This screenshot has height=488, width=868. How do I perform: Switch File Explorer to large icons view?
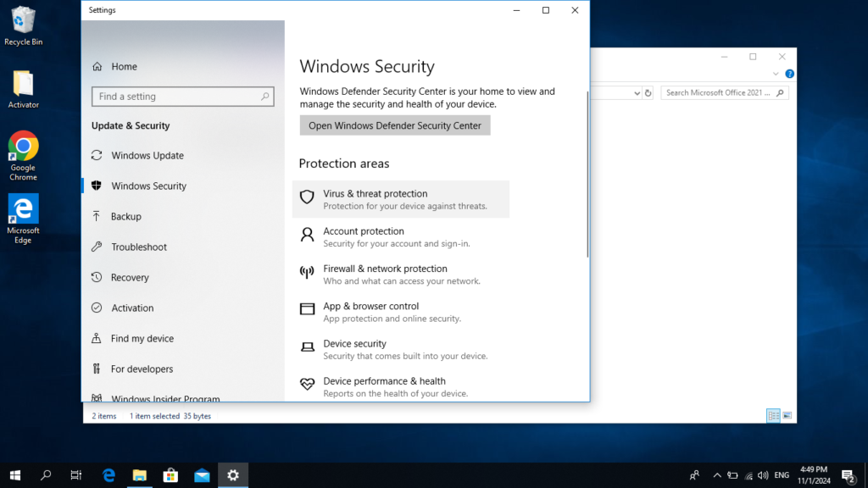[x=787, y=415]
